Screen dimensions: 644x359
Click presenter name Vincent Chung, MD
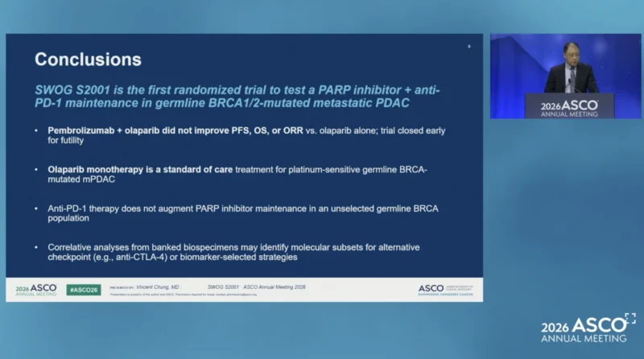pyautogui.click(x=158, y=287)
